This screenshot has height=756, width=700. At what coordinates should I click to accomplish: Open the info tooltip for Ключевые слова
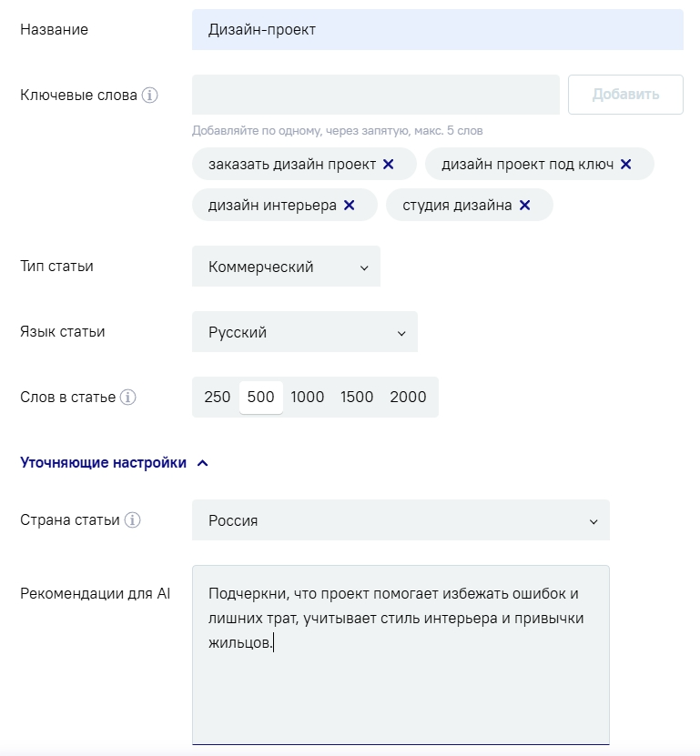(151, 94)
